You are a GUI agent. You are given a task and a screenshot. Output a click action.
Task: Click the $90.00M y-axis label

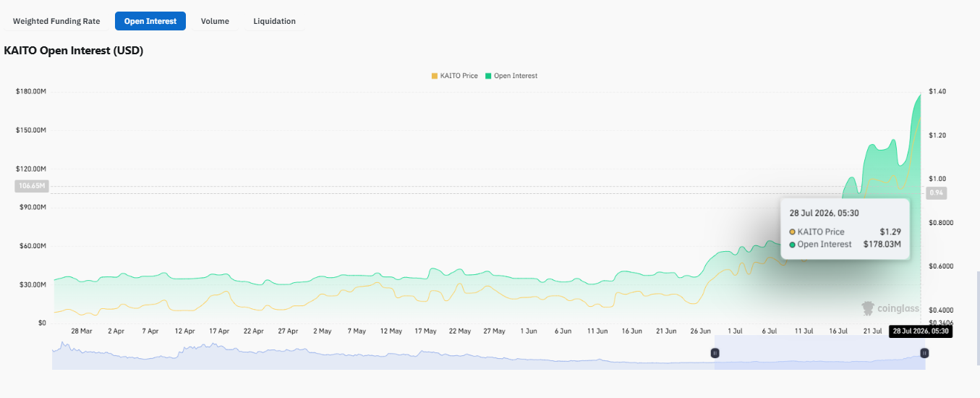33,208
